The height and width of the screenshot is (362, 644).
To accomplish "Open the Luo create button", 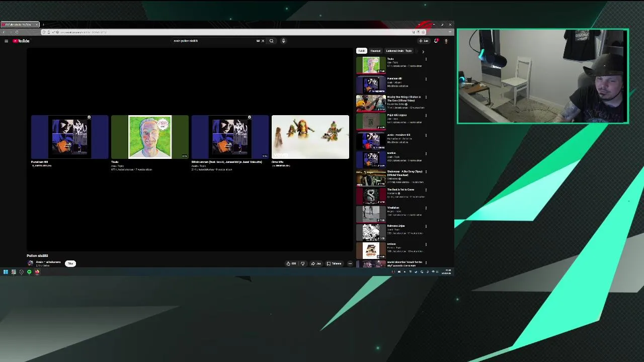I will (x=424, y=41).
